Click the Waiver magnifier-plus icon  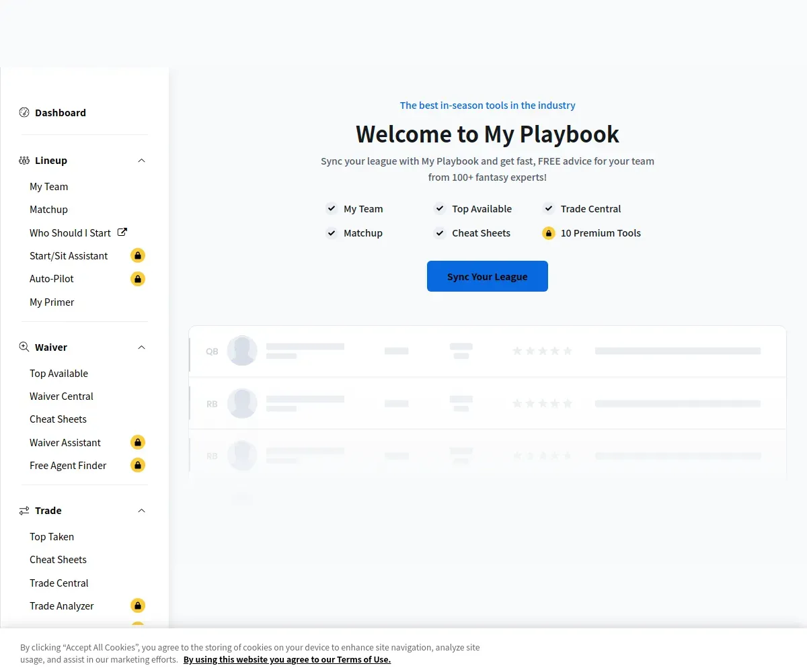(24, 347)
